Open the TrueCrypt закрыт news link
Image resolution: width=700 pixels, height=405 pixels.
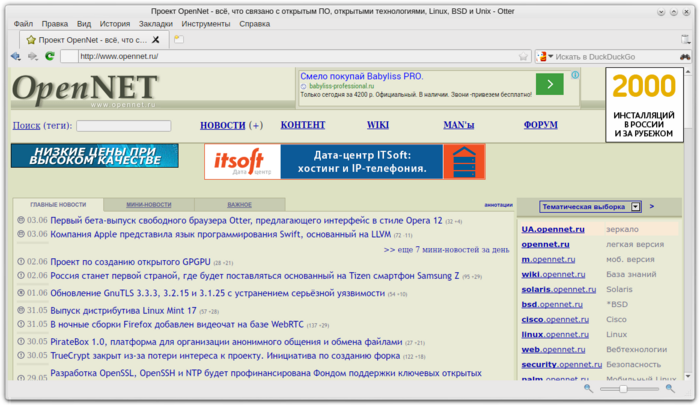[x=225, y=356]
